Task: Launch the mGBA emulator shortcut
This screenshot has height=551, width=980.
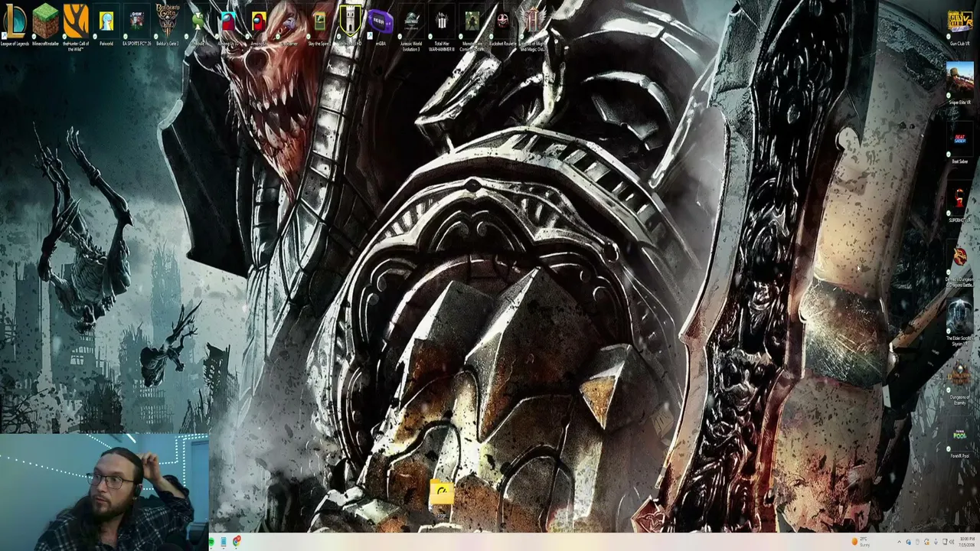Action: [381, 23]
